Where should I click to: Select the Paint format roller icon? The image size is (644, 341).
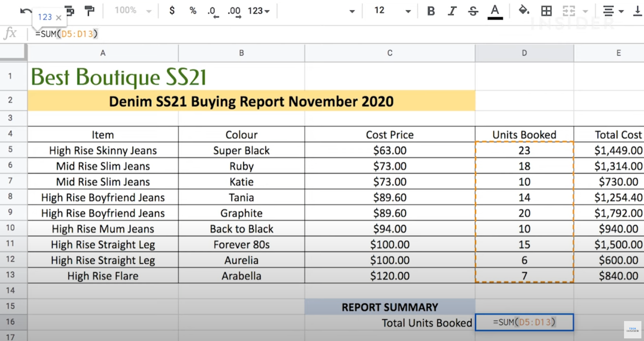click(89, 11)
